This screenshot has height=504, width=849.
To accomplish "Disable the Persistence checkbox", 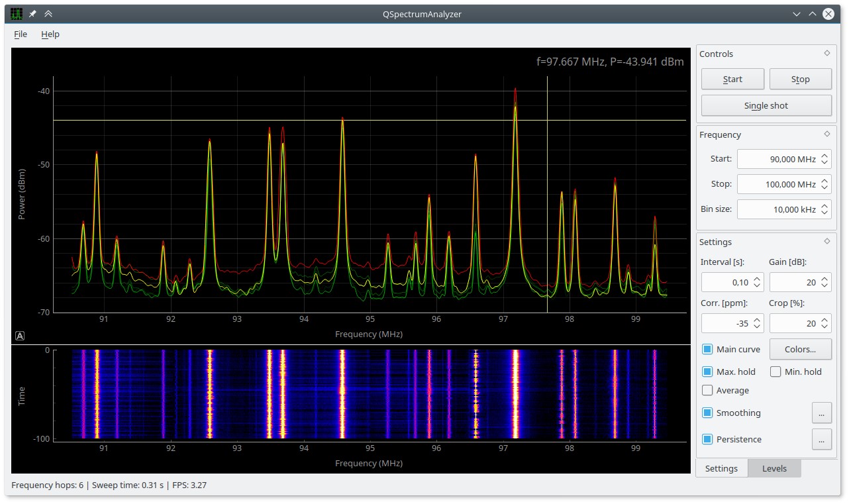I will [707, 439].
